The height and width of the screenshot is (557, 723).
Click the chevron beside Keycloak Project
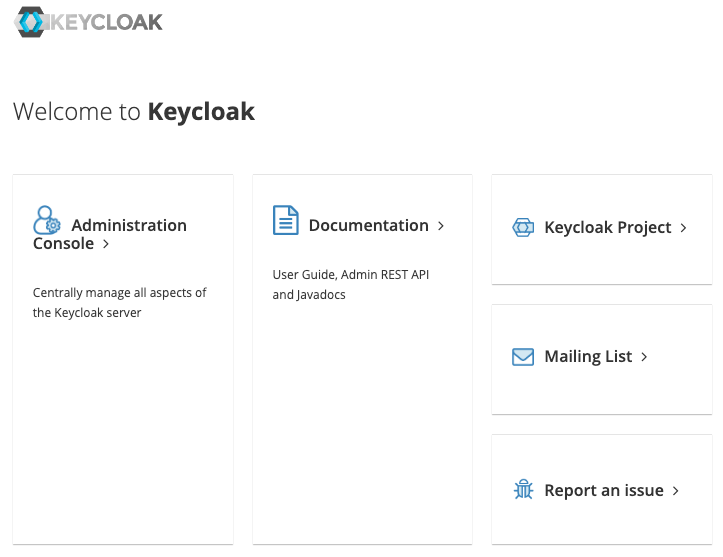(x=683, y=227)
